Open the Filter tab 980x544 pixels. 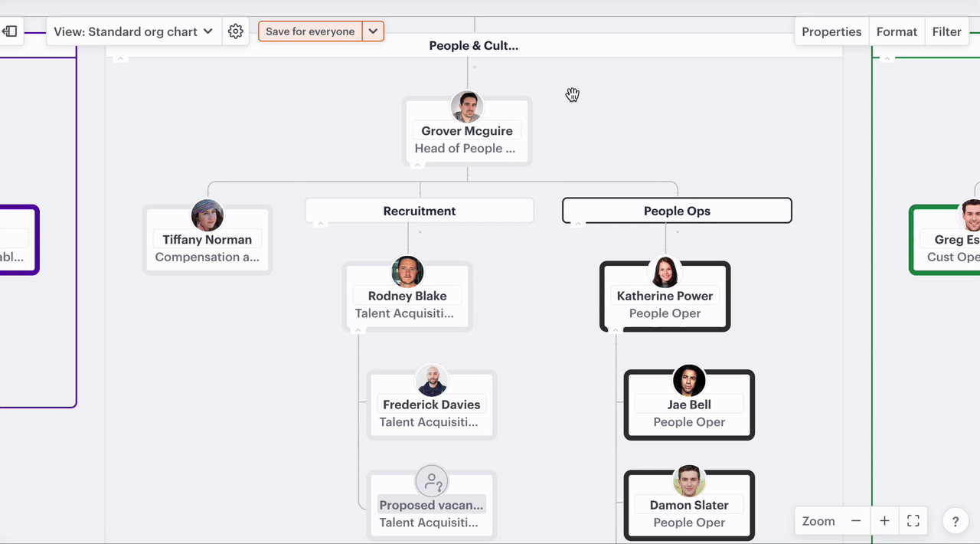point(946,31)
